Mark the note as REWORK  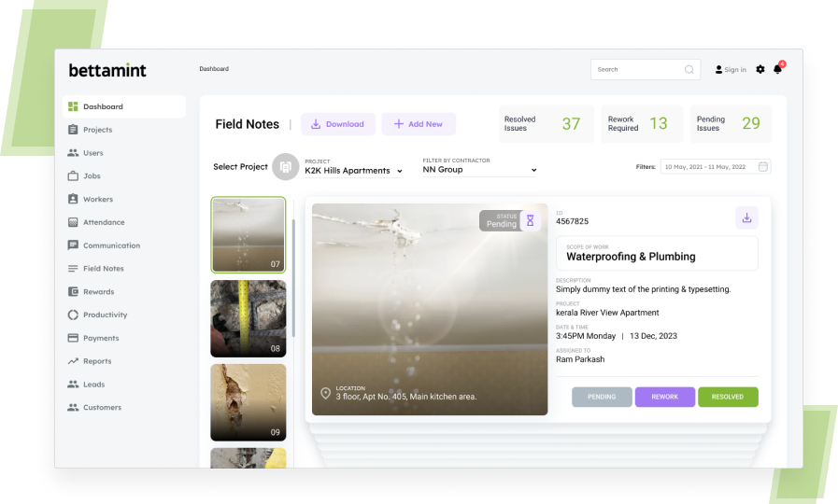click(x=665, y=397)
